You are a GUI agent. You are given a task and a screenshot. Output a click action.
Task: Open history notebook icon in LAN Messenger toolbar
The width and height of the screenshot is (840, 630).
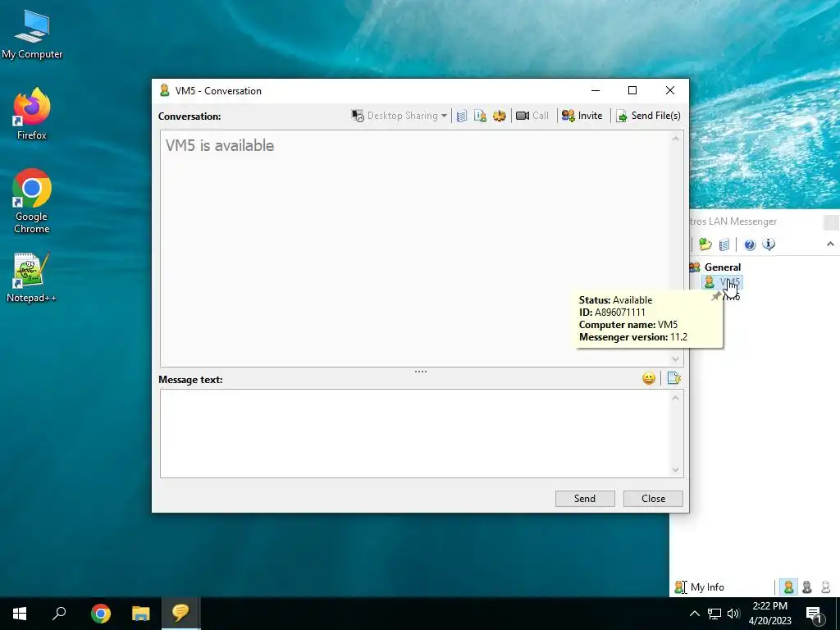[x=724, y=244]
